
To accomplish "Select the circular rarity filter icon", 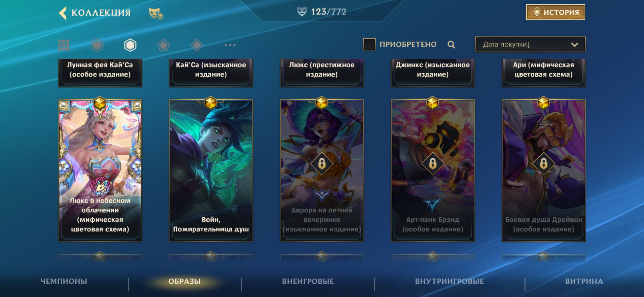I will [x=97, y=45].
